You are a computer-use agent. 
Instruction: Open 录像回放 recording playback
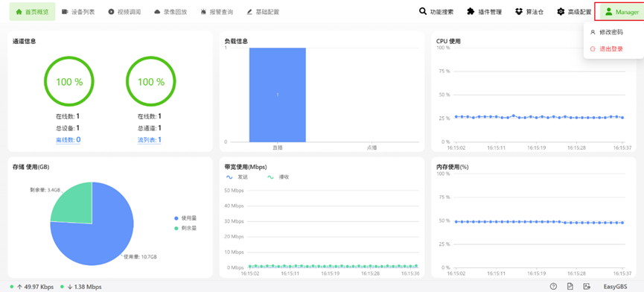click(170, 12)
